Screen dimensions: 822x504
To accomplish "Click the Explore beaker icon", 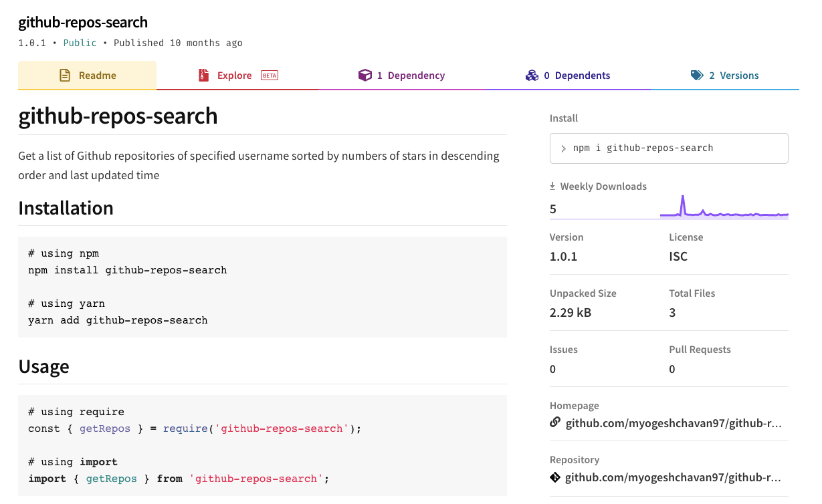I will tap(204, 75).
